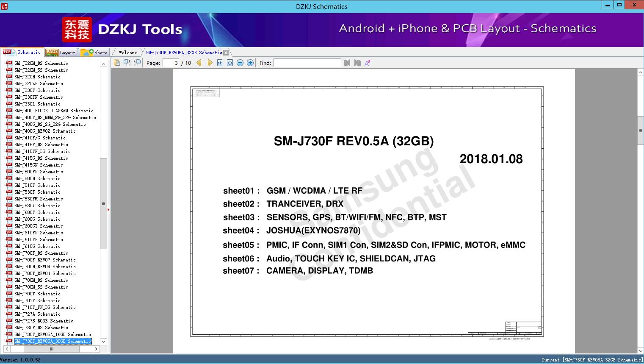The image size is (644, 364).
Task: Close the SM-J730F_REV05A_32GB Schematic tab
Action: 226,53
